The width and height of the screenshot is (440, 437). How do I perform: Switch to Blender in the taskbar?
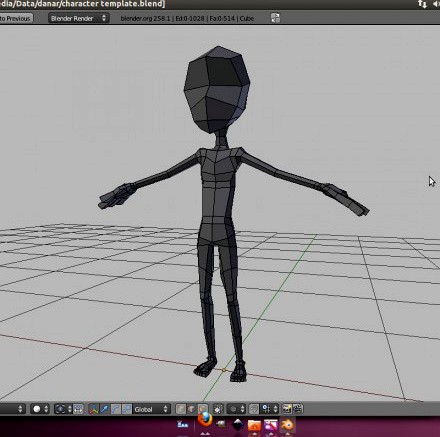[x=287, y=425]
